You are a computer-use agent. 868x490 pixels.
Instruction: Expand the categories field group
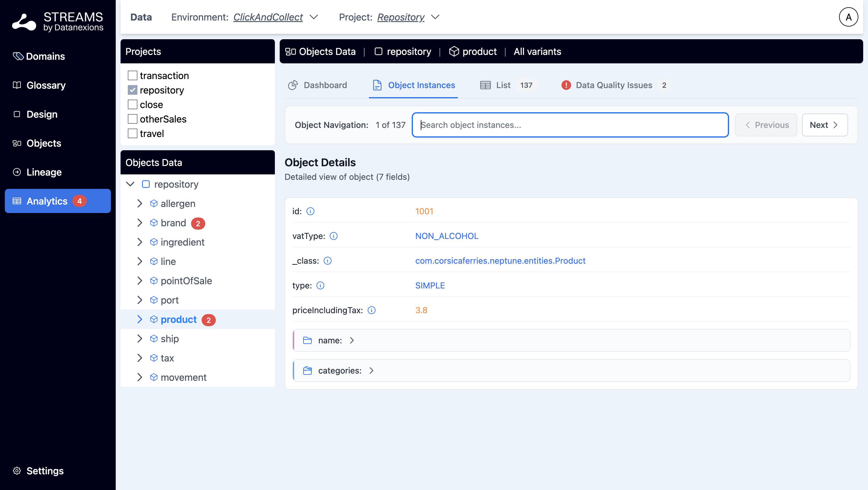[x=371, y=371]
